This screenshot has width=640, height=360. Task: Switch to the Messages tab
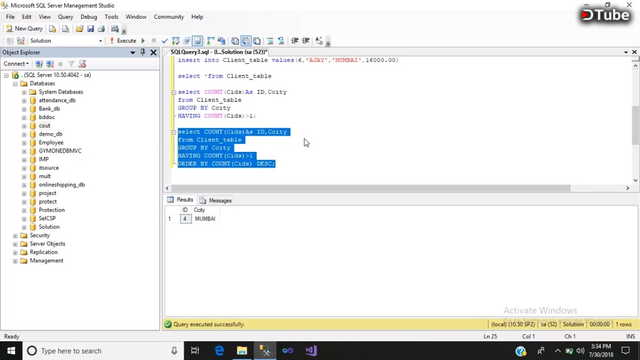[216, 200]
